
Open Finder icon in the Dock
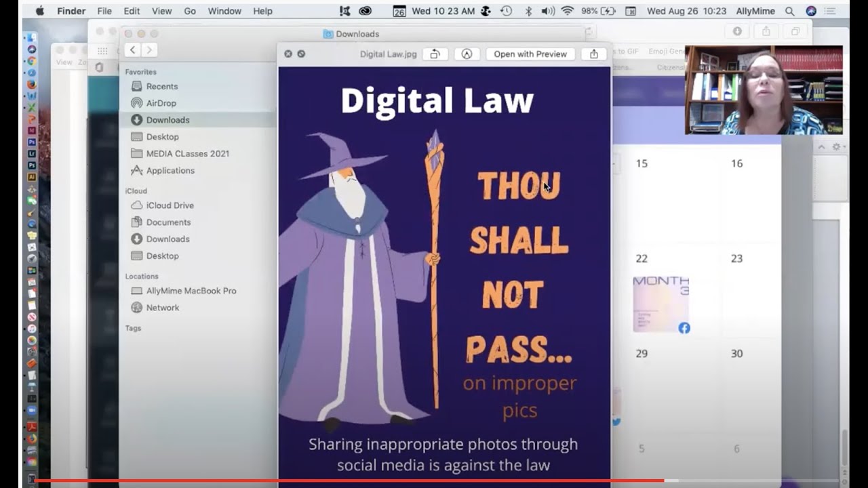point(31,37)
